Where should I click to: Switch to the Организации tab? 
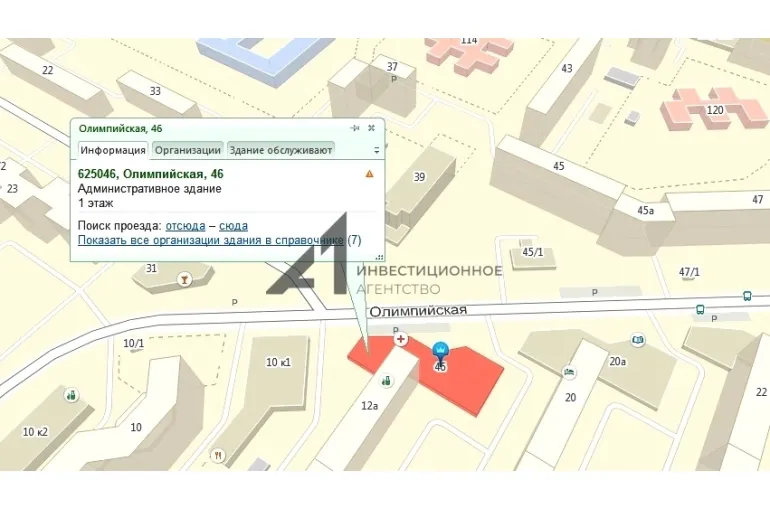pos(187,150)
